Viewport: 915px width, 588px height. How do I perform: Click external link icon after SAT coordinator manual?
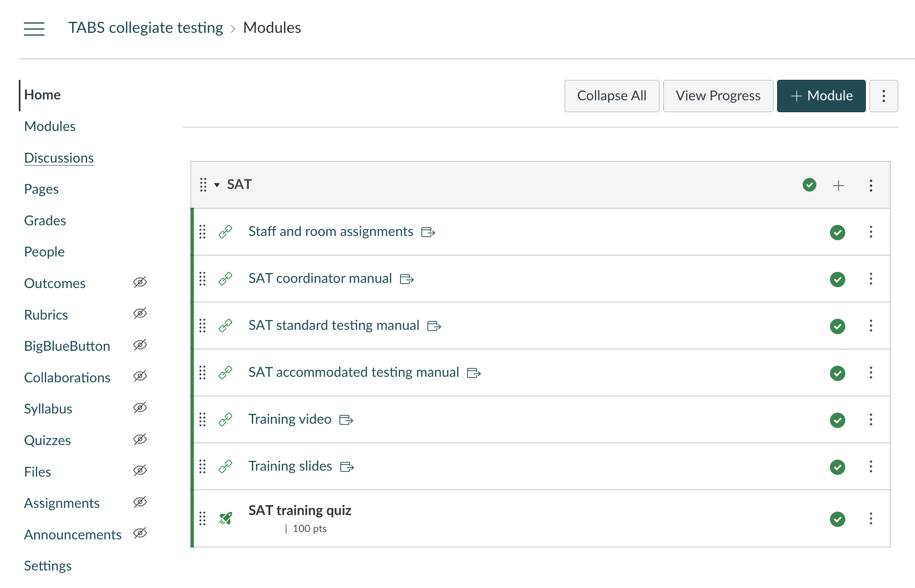406,279
